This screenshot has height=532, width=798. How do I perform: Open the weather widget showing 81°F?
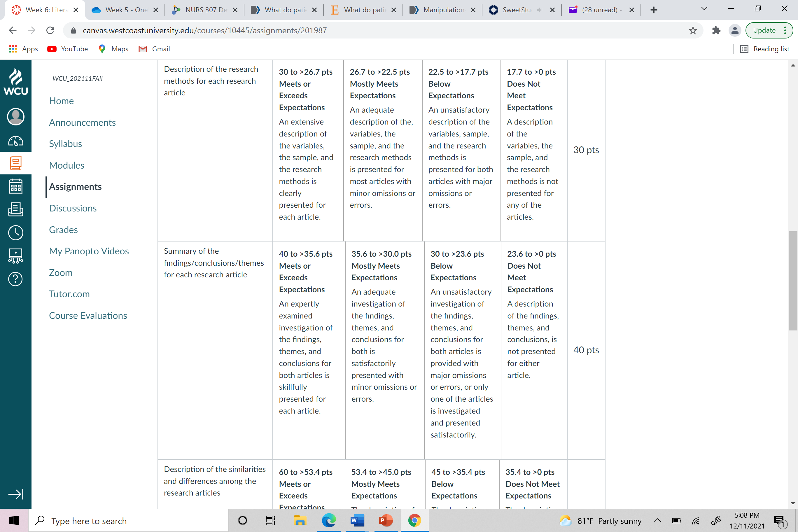click(x=601, y=521)
